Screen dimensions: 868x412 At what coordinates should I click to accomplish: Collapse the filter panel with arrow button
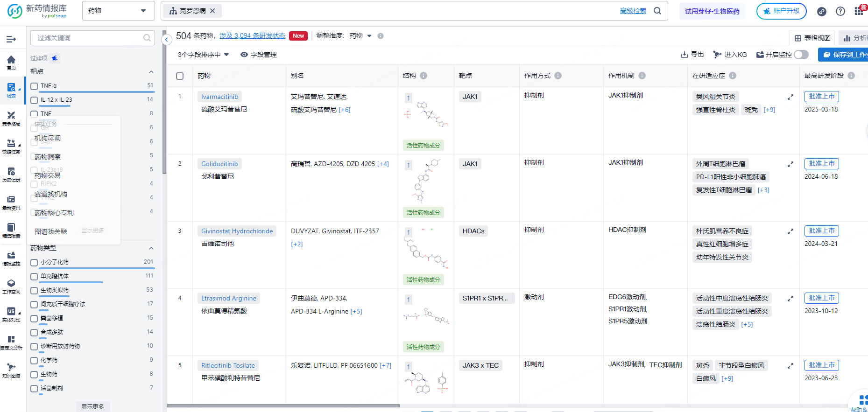pyautogui.click(x=167, y=40)
